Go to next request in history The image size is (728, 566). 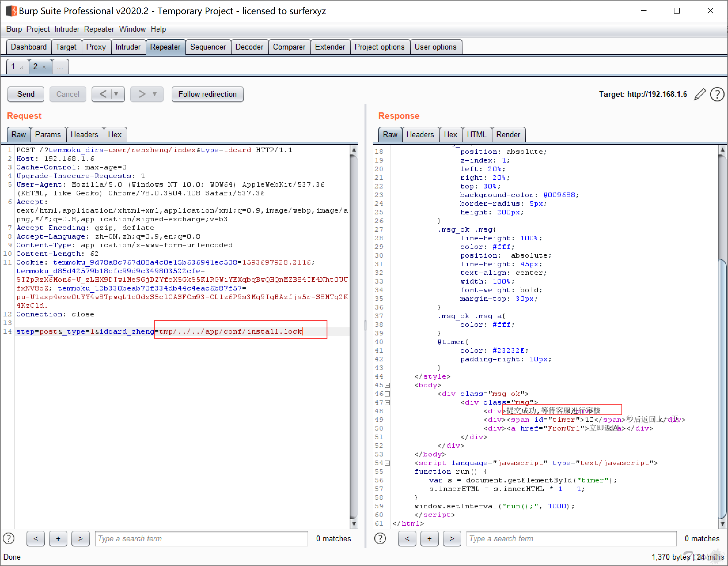(x=142, y=95)
